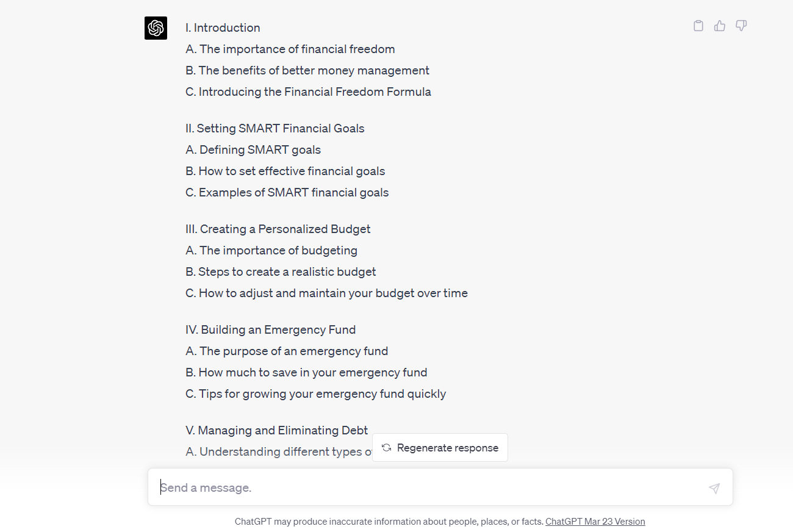
Task: Click the "IV. Building an Emergency Fund" heading
Action: (x=271, y=329)
